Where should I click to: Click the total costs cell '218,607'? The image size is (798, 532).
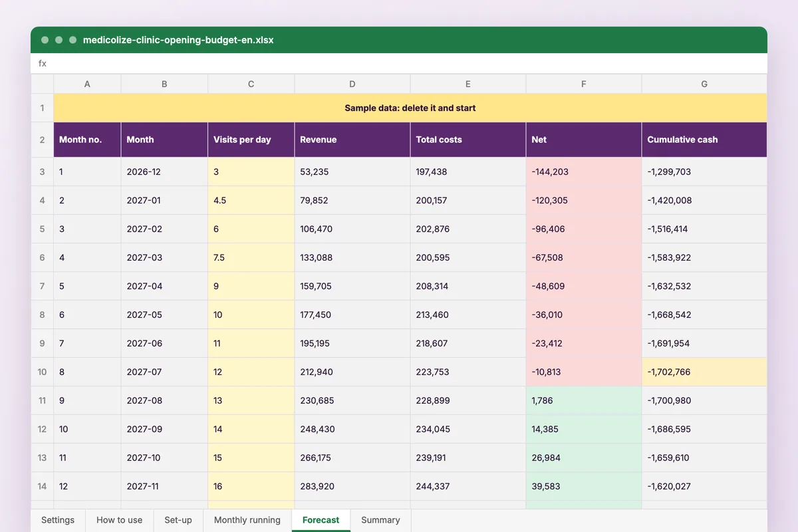click(x=468, y=343)
